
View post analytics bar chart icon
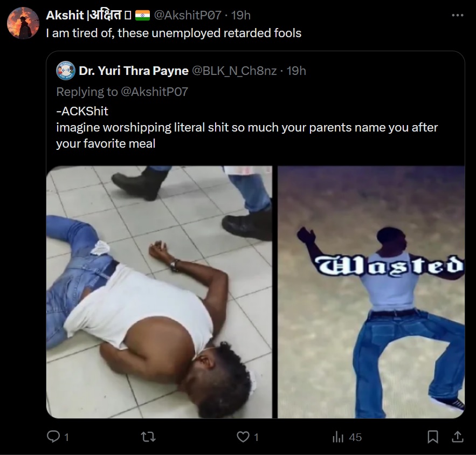pos(338,437)
